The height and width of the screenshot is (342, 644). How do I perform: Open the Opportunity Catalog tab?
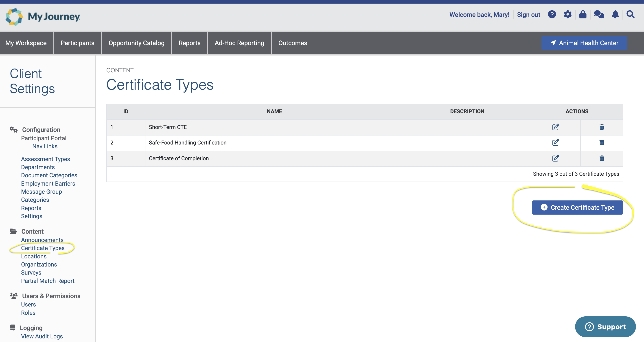pyautogui.click(x=136, y=43)
